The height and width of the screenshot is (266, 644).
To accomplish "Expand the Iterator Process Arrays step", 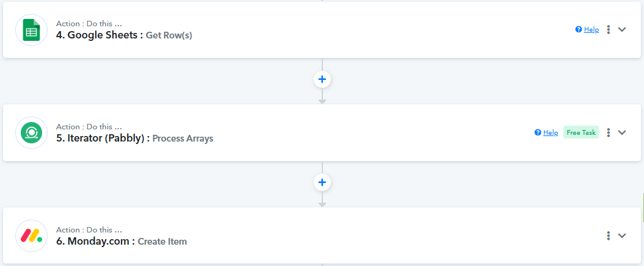I will tap(622, 132).
